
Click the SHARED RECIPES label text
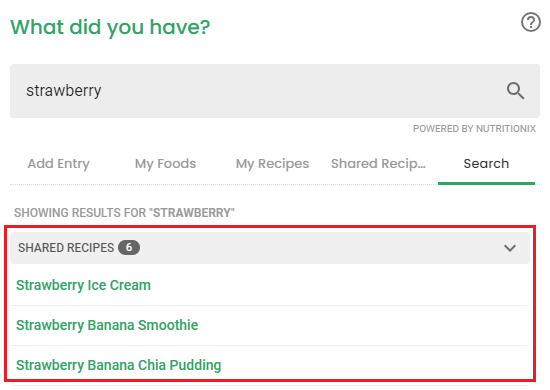tap(66, 248)
